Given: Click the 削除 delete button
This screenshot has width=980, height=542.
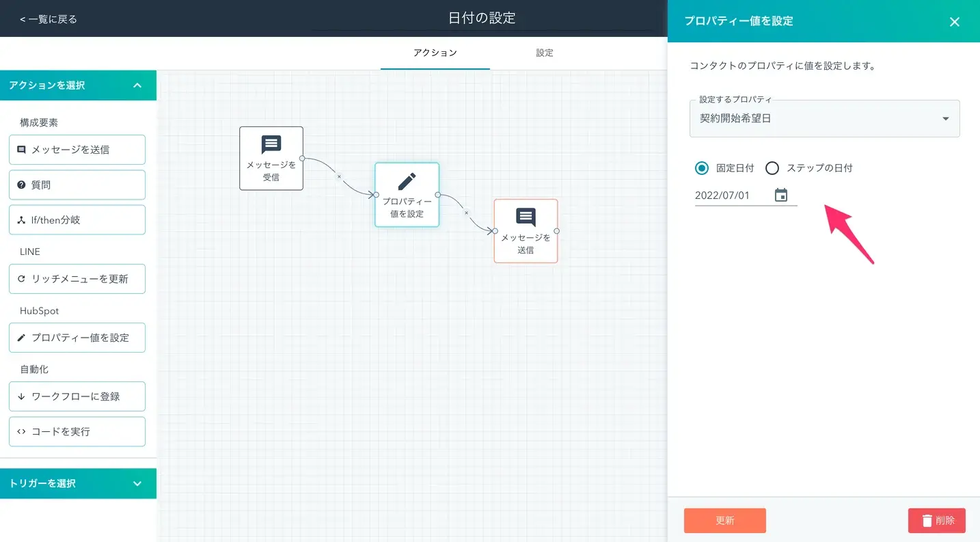Looking at the screenshot, I should pyautogui.click(x=936, y=520).
